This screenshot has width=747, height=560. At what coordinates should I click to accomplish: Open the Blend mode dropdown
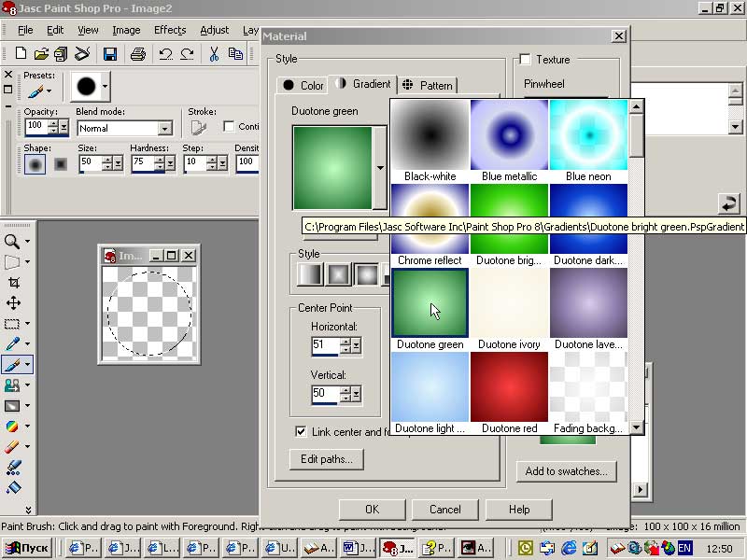click(164, 129)
